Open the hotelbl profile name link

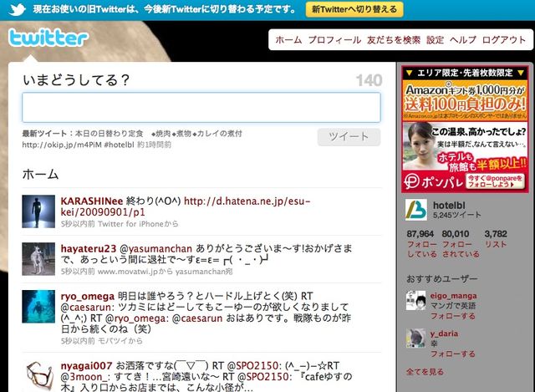pyautogui.click(x=449, y=206)
